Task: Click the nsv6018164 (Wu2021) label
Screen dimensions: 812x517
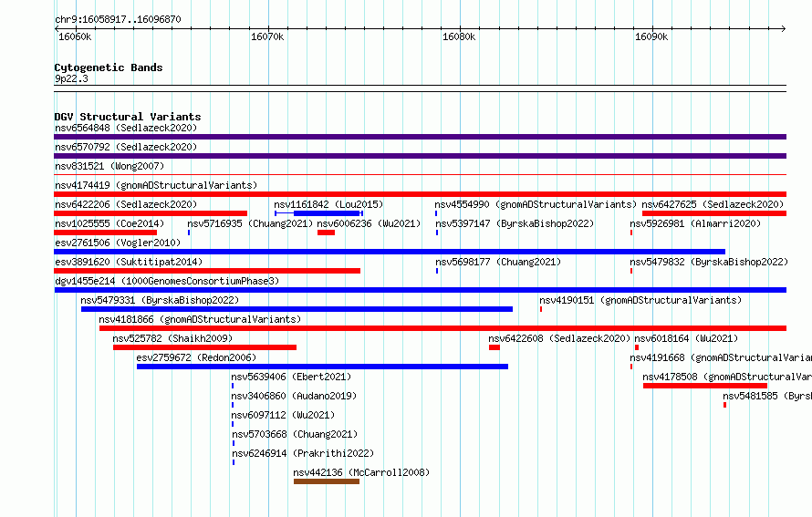Action: pos(686,338)
